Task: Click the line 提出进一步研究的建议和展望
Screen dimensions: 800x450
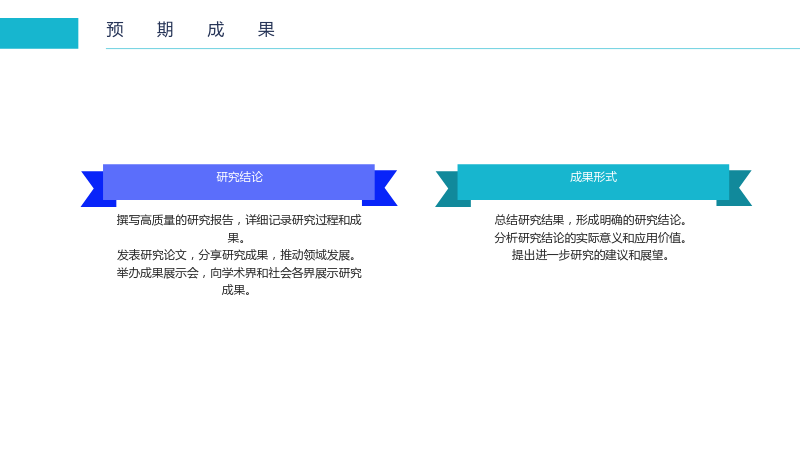Action: (591, 255)
